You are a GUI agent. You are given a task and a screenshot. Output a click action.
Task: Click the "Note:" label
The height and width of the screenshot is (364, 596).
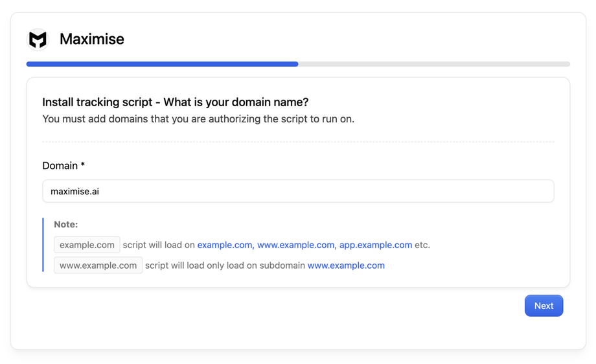(66, 224)
